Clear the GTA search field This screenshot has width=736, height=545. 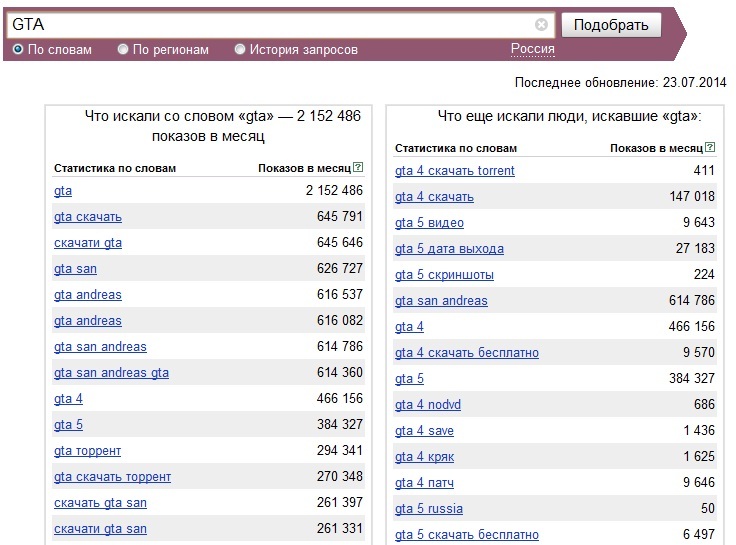[x=541, y=24]
